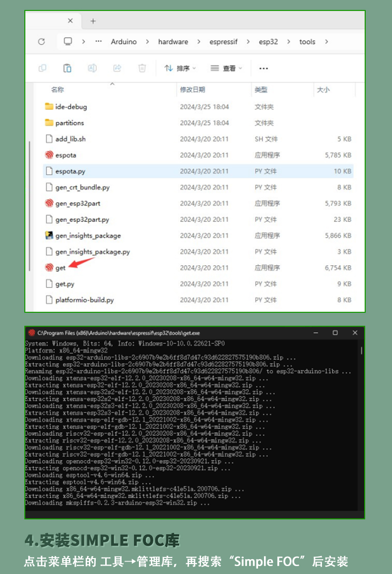Click the delete trash icon

142,68
